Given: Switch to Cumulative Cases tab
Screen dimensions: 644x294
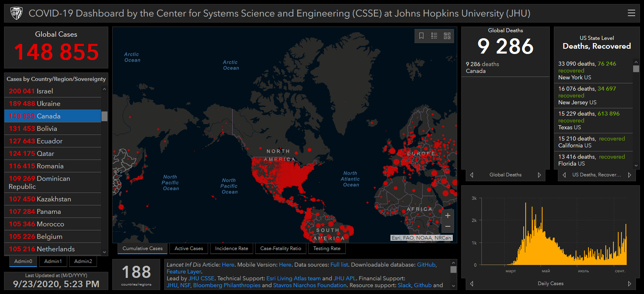Looking at the screenshot, I should click(142, 248).
